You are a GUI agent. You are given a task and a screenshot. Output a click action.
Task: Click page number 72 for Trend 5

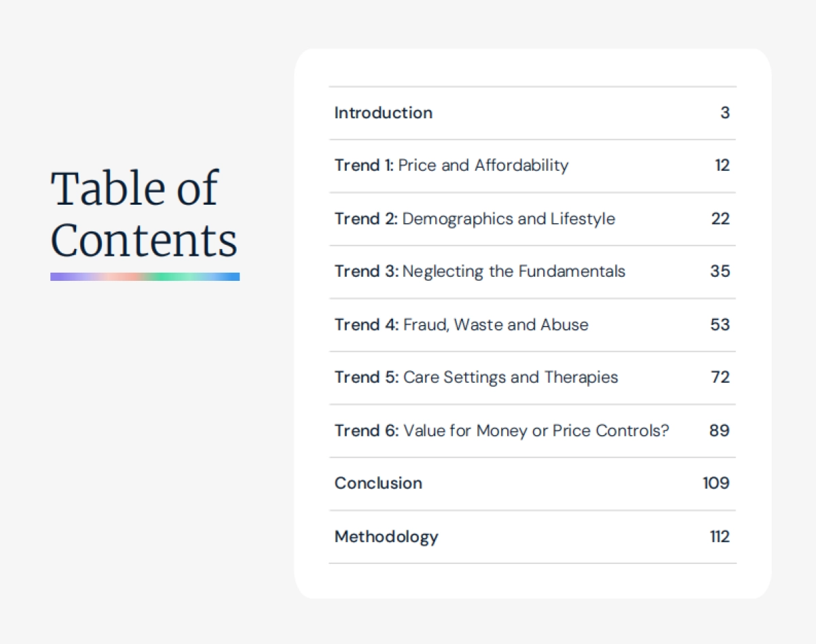(x=720, y=377)
